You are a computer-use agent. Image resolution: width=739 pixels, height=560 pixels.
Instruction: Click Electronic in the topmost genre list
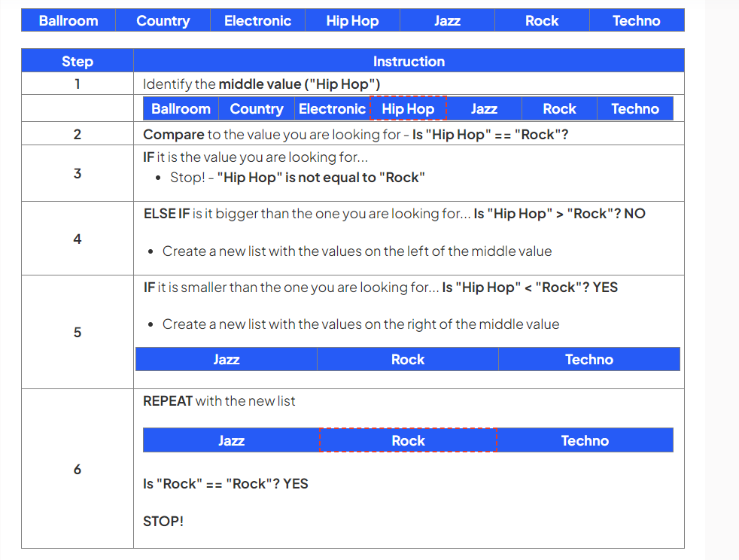click(257, 20)
